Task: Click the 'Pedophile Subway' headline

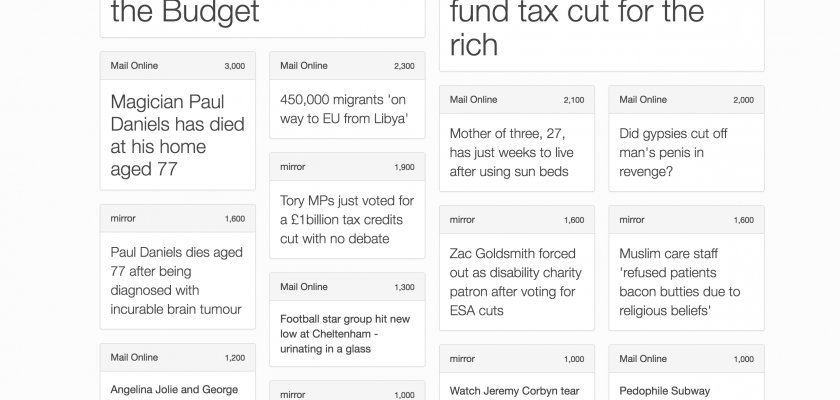Action: pyautogui.click(x=664, y=391)
